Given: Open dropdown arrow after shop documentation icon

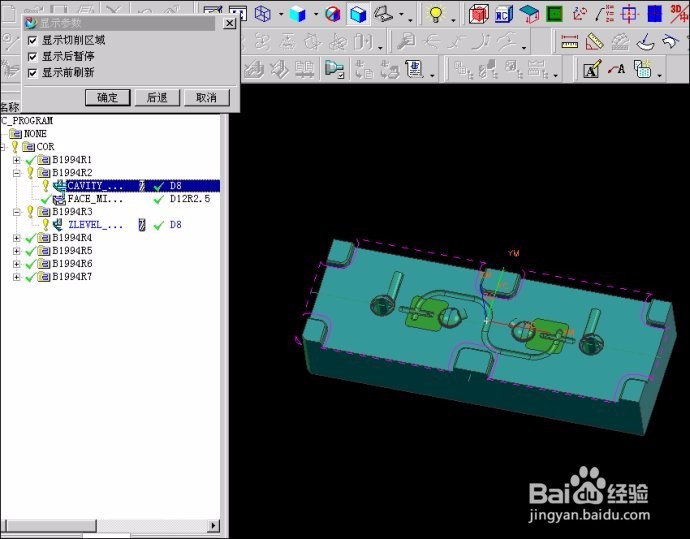Looking at the screenshot, I should pyautogui.click(x=432, y=75).
